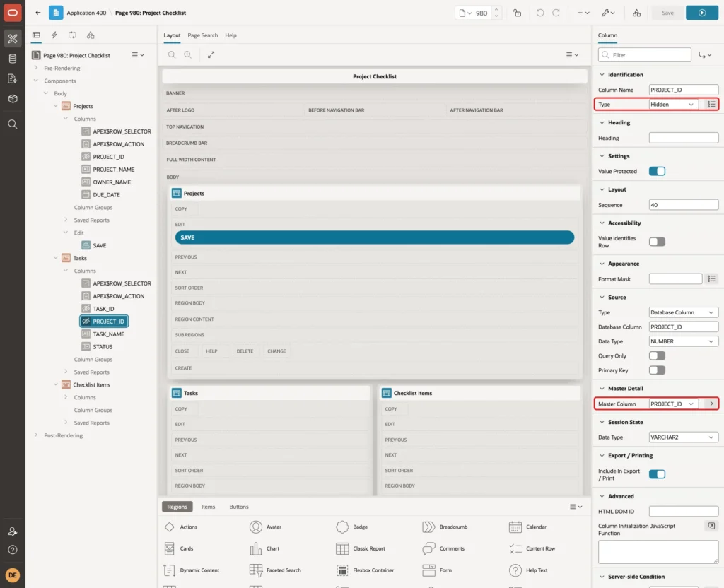Select PROJECT_NAME column in Projects tree

114,170
